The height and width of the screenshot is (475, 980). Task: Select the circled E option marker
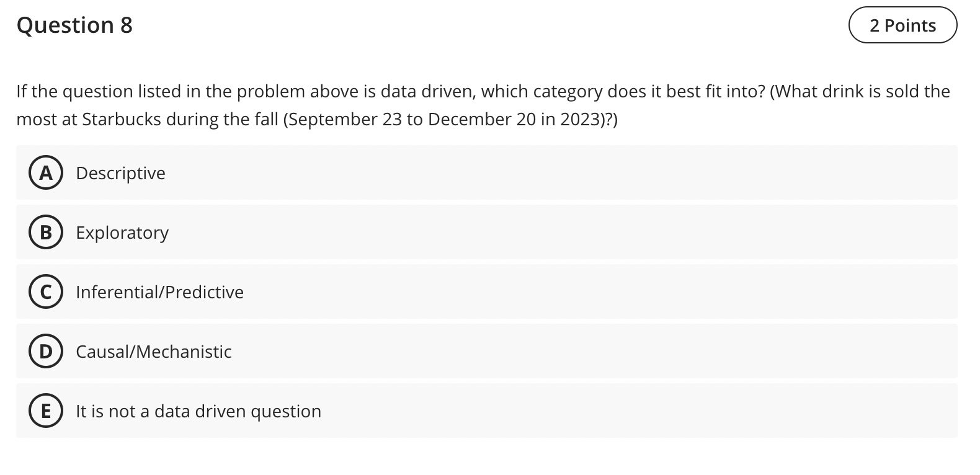click(x=45, y=411)
